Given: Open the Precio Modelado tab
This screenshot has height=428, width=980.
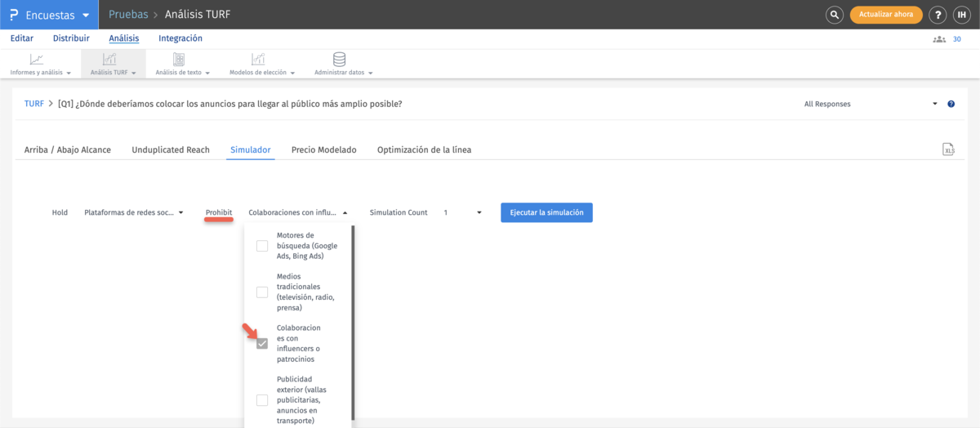Looking at the screenshot, I should point(324,150).
